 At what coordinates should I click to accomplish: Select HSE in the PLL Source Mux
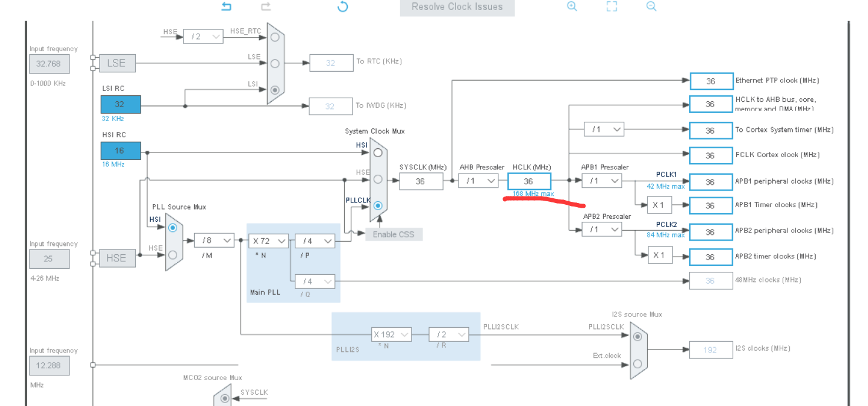(x=172, y=255)
